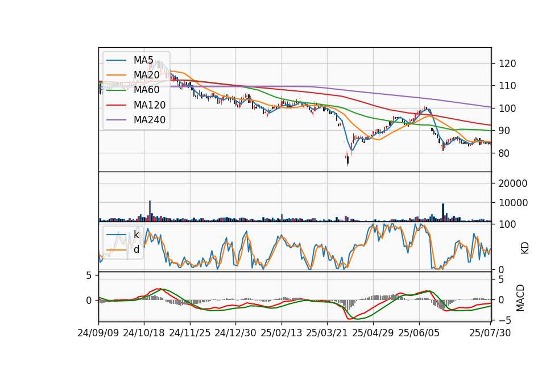Click the 25/04/29 date tick label

click(x=373, y=333)
